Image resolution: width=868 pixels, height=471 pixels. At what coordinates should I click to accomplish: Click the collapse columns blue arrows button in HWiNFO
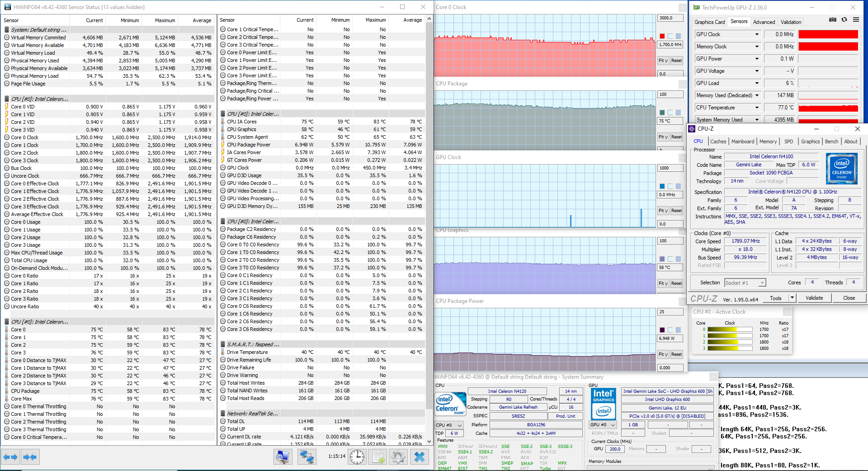coord(30,457)
